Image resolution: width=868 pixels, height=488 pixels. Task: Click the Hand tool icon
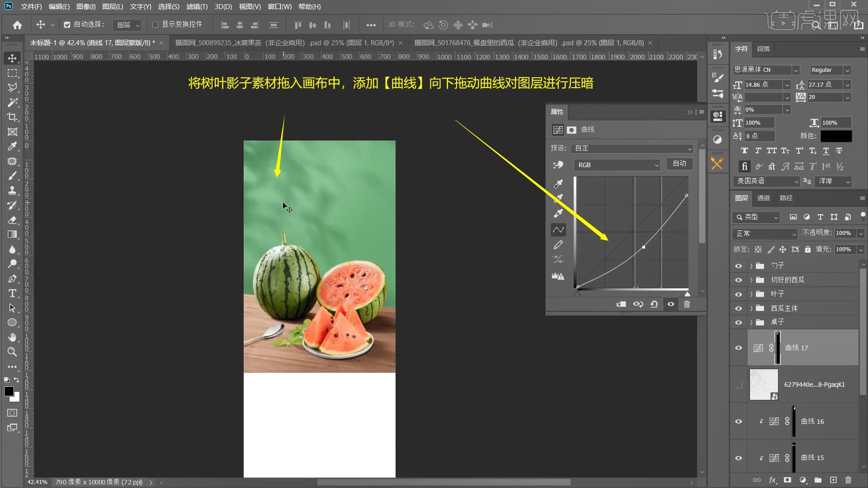tap(12, 338)
